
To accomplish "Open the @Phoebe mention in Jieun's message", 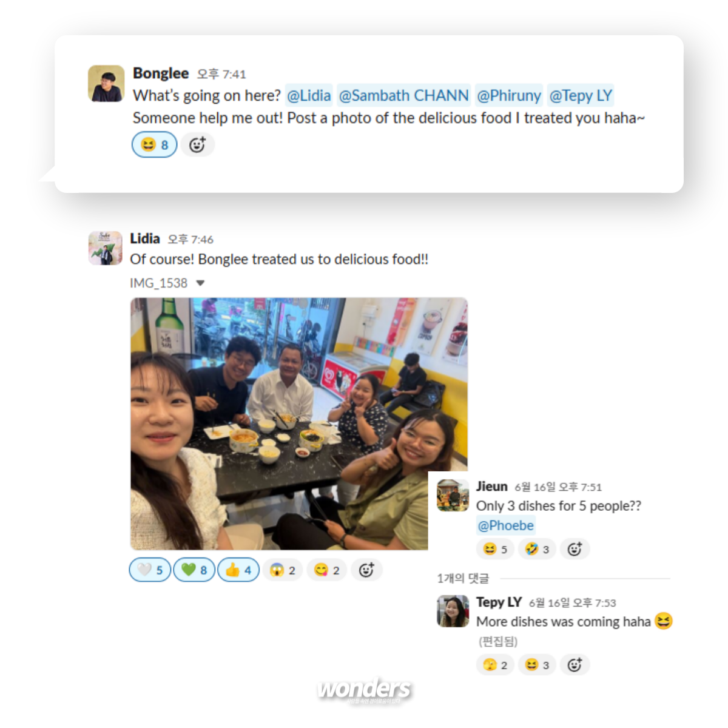I will click(505, 525).
